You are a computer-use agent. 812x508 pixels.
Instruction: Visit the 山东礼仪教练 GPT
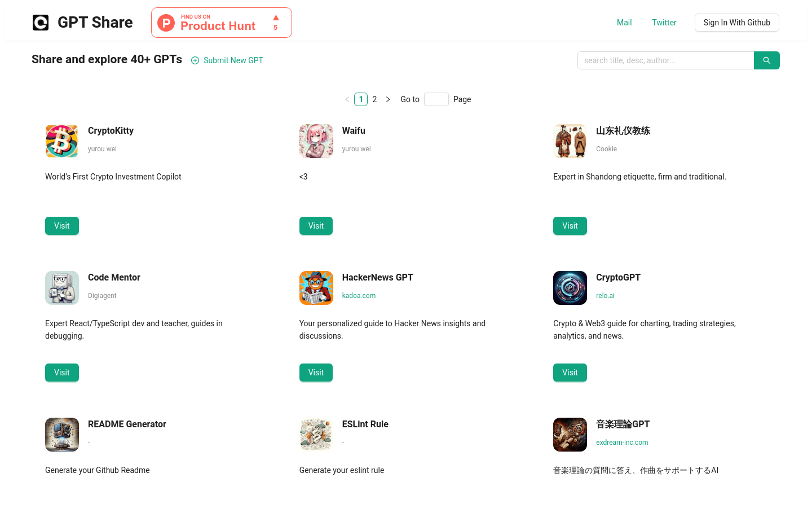coord(570,226)
